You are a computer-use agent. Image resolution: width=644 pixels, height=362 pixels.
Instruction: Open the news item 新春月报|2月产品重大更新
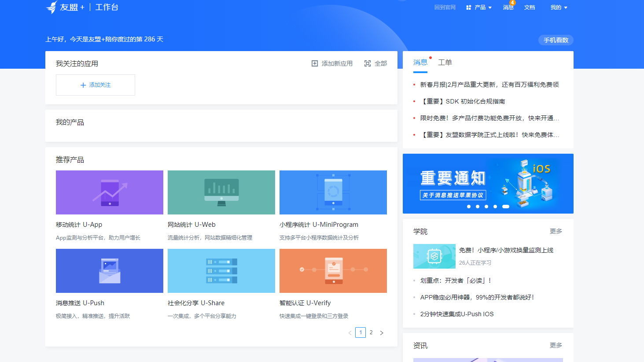click(489, 84)
